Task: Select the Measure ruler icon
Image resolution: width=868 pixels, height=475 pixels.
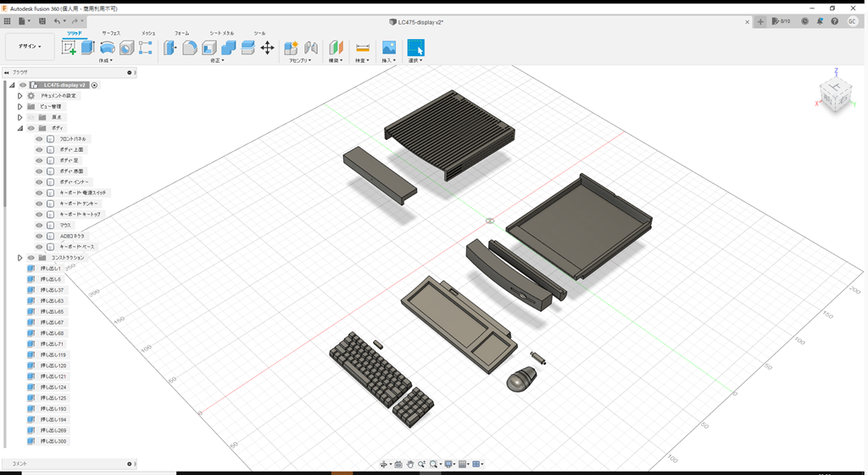Action: click(363, 47)
